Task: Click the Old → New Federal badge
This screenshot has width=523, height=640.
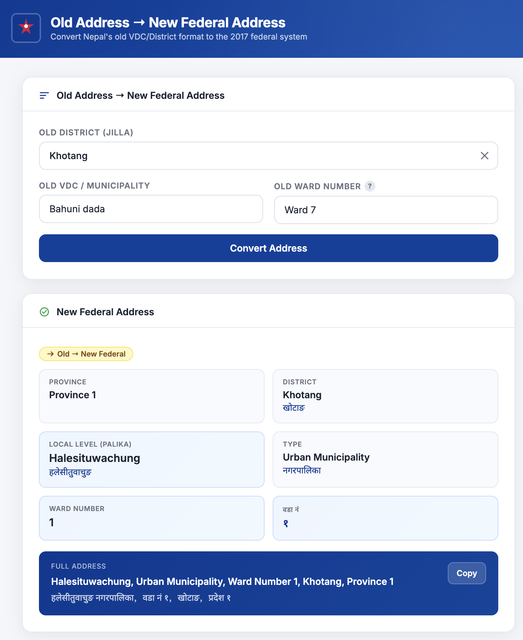Action: (x=86, y=354)
